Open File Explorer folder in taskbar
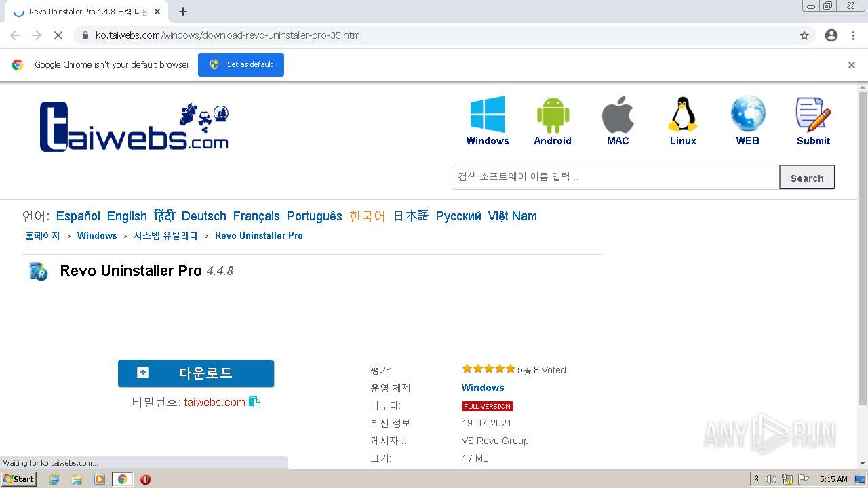Image resolution: width=868 pixels, height=488 pixels. [x=77, y=479]
